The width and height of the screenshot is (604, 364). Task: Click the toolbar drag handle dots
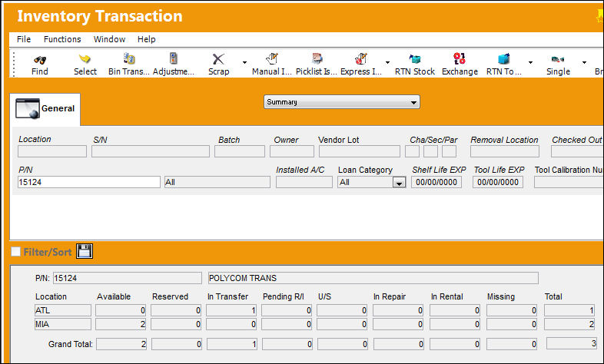(x=14, y=65)
